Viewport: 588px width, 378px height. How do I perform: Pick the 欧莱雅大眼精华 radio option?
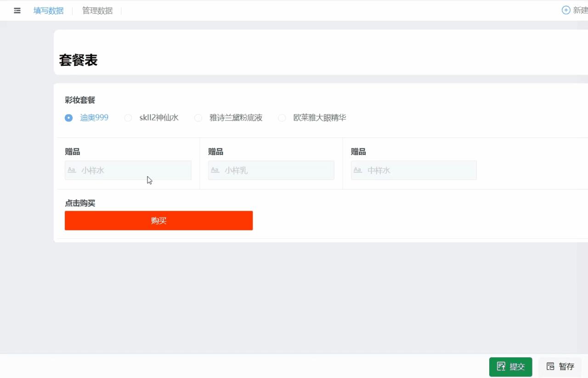coord(282,118)
